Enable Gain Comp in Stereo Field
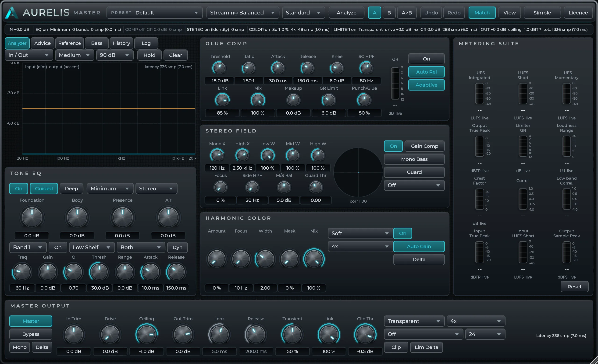 point(424,146)
